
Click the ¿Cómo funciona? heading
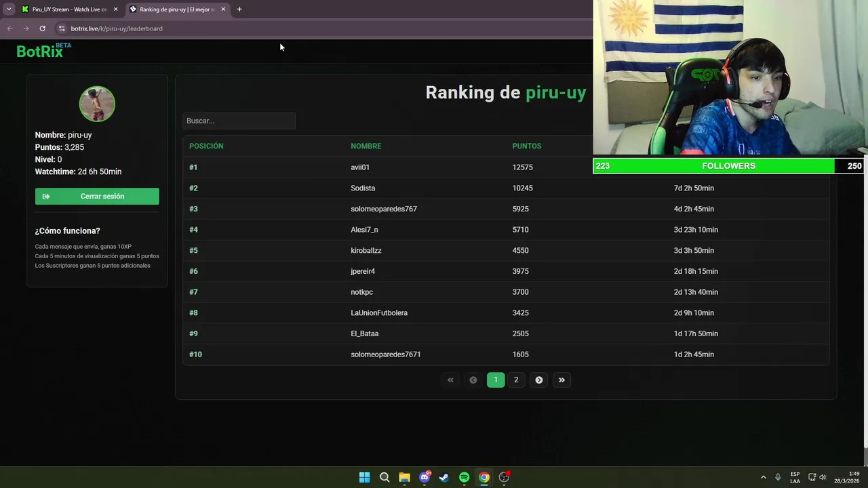[x=68, y=231]
